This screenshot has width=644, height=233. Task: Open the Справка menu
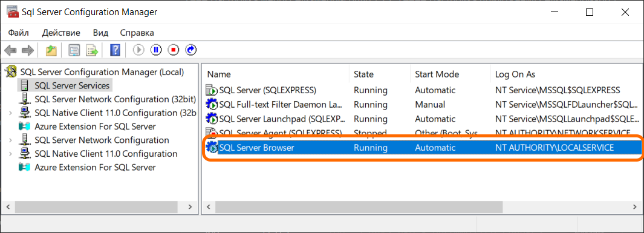pos(137,33)
